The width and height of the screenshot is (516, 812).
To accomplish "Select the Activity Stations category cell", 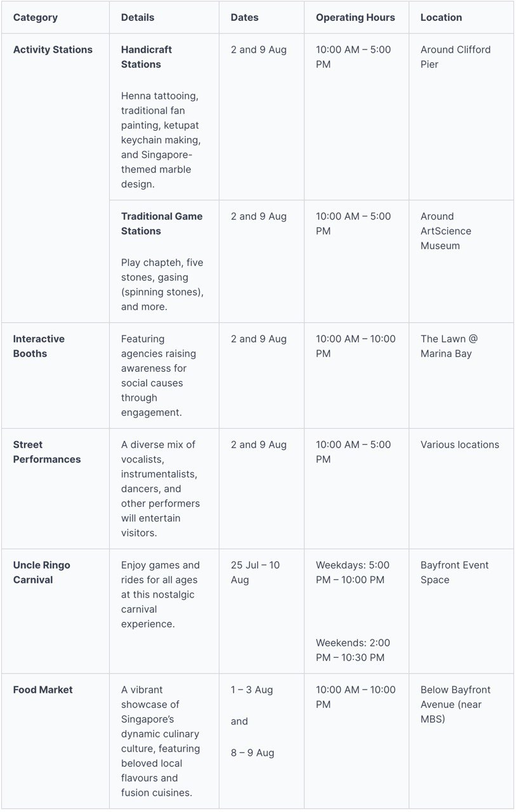I will 53,49.
